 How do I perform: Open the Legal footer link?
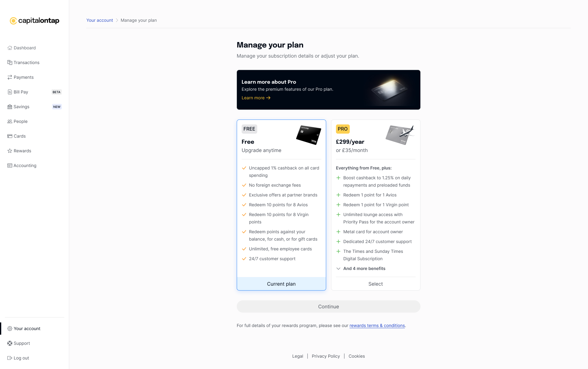pyautogui.click(x=298, y=356)
